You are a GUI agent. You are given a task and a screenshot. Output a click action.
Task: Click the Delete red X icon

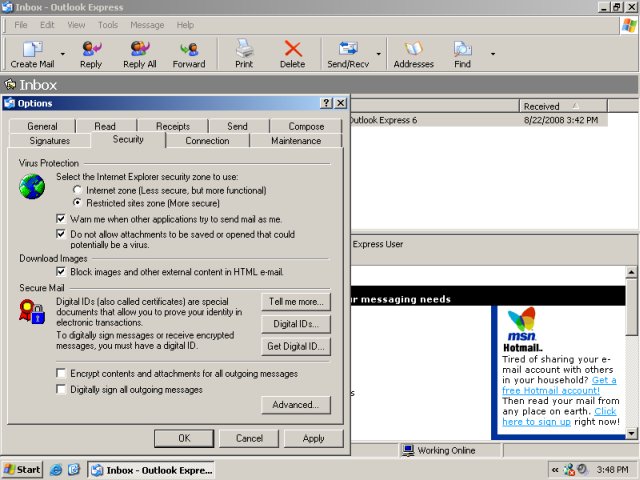click(293, 49)
